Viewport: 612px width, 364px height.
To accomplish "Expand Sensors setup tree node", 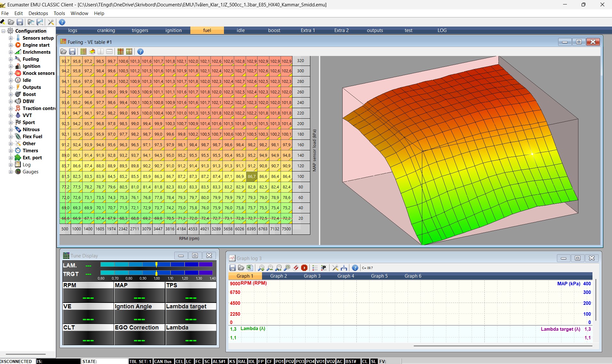I will point(11,38).
